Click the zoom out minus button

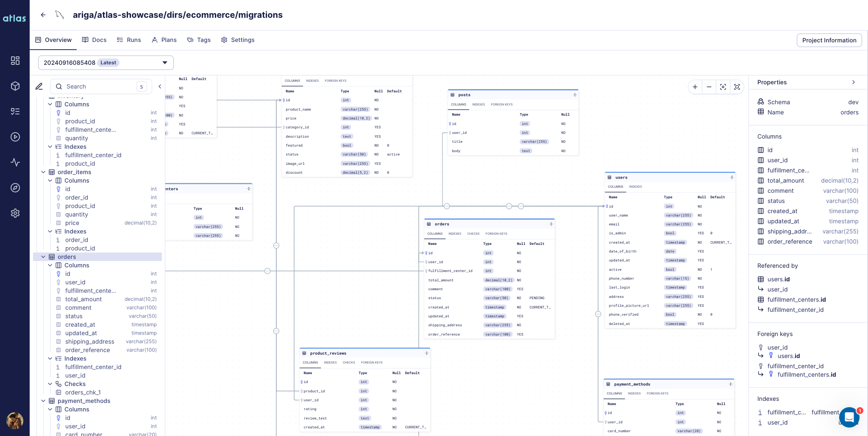coord(709,87)
